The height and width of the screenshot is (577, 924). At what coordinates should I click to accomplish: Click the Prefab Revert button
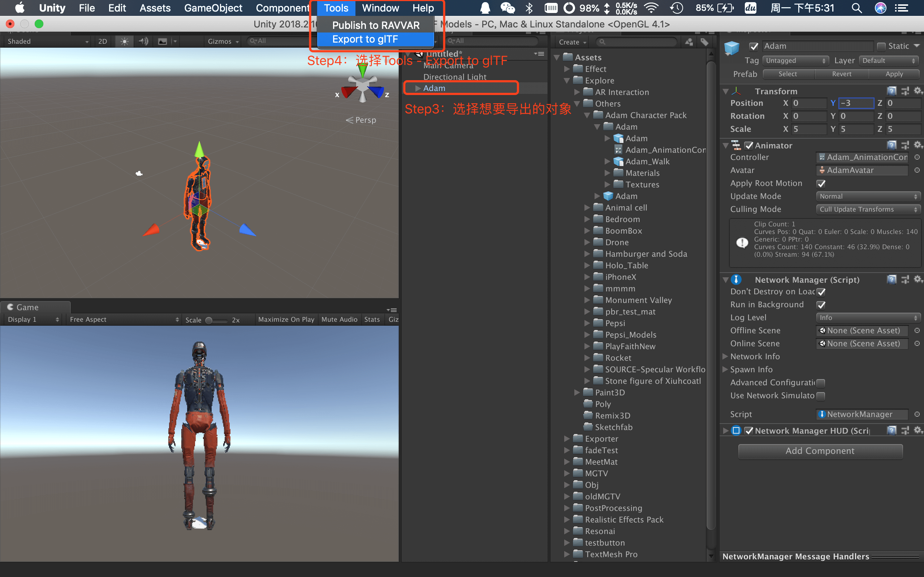pyautogui.click(x=841, y=74)
